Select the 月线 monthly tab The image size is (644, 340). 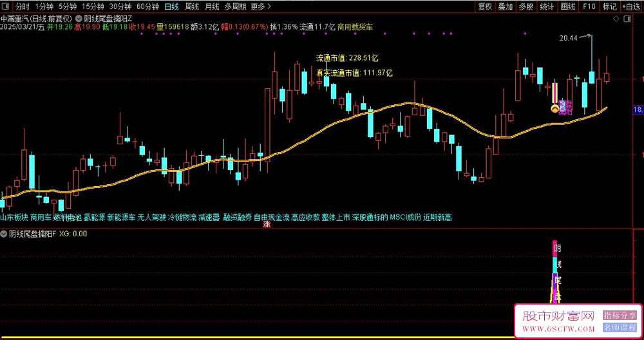(212, 6)
